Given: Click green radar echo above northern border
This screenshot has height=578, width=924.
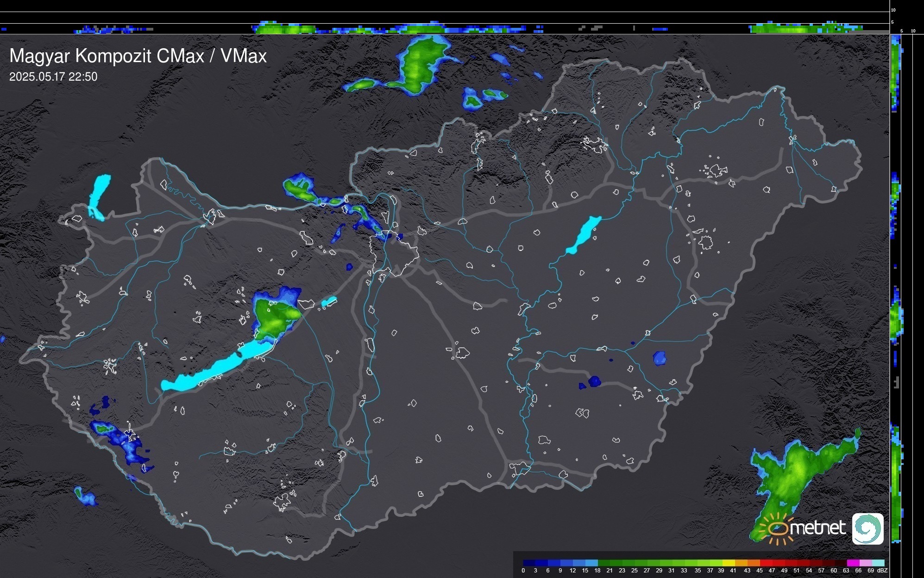Looking at the screenshot, I should tap(417, 65).
